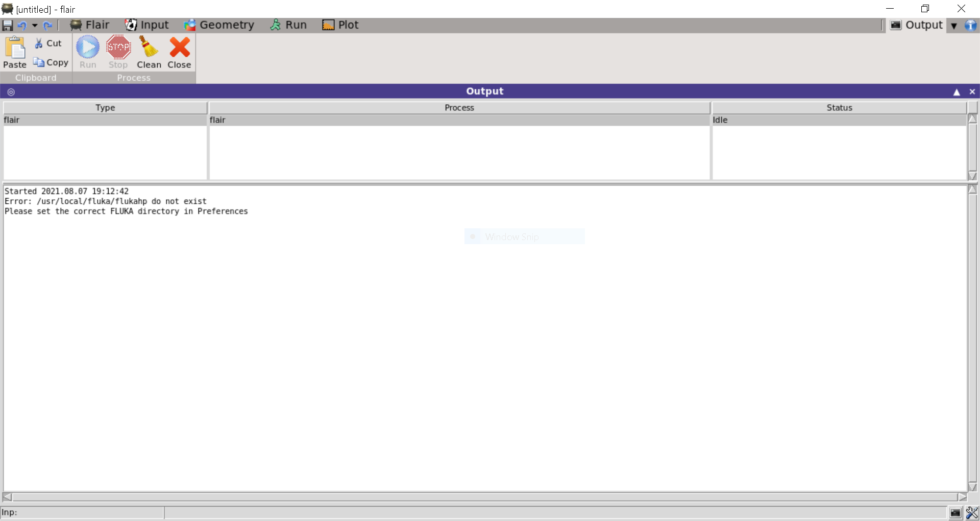Sort by the Status column header
980x521 pixels.
839,108
